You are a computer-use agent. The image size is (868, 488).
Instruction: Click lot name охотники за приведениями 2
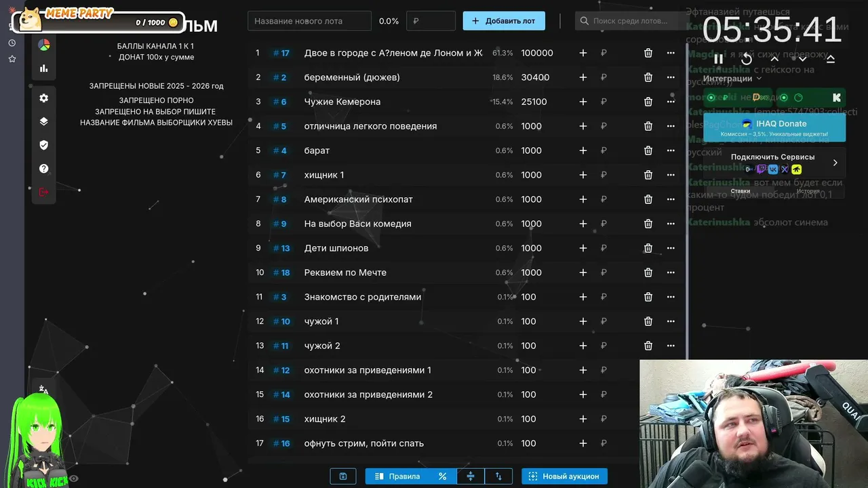368,394
